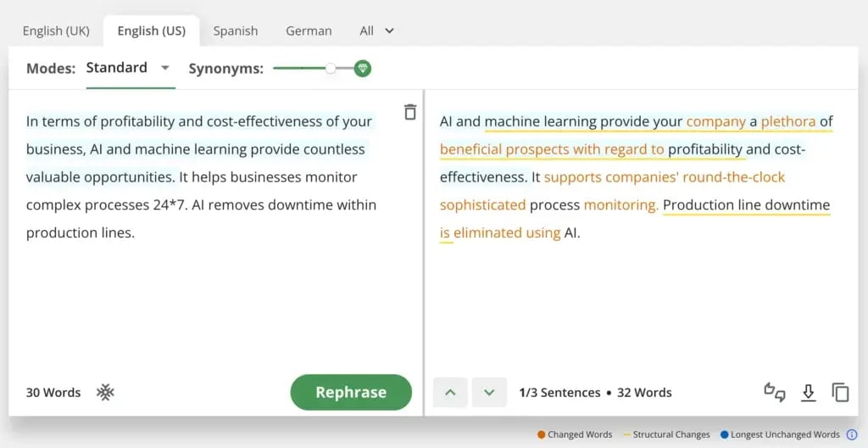Delete the input text with the trash icon

click(410, 112)
